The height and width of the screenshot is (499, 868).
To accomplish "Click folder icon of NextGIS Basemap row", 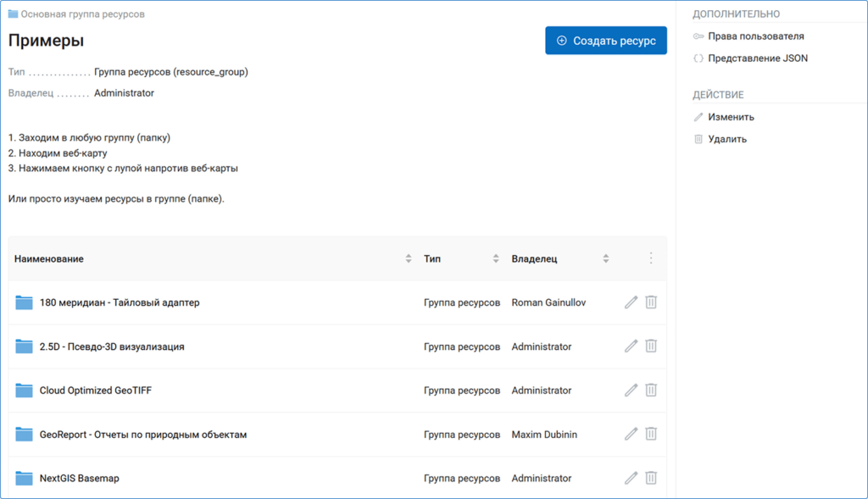I will [x=24, y=478].
